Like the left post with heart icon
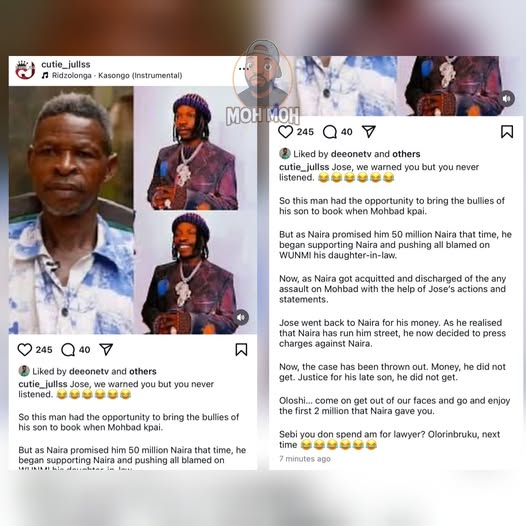 tap(25, 350)
